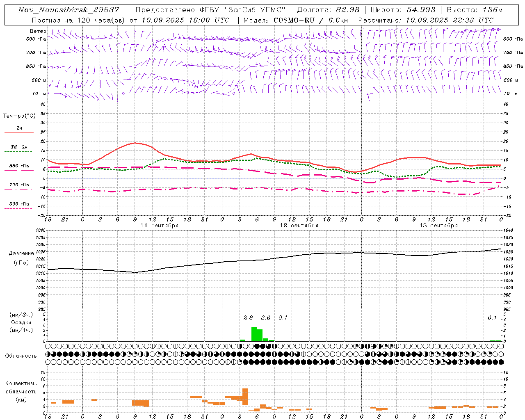Click the short-dash line under legend 500 гПа

coord(18,209)
